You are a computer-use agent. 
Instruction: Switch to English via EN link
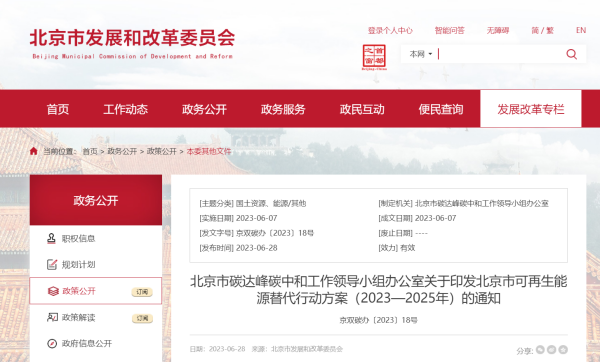click(x=581, y=30)
